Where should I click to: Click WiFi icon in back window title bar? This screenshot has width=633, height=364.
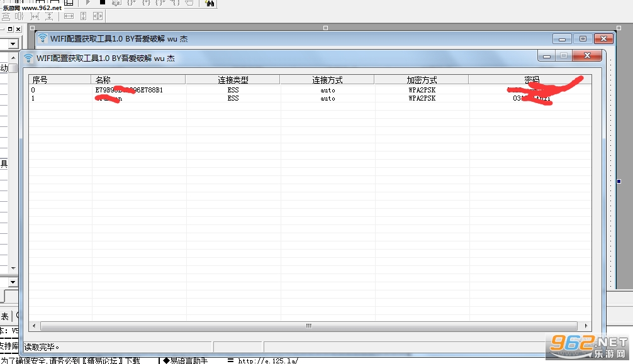(42, 38)
